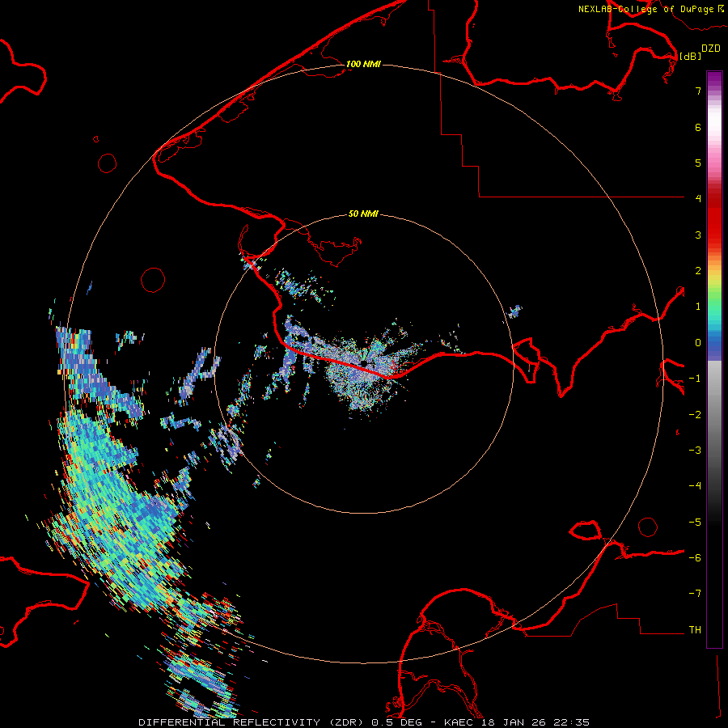Click the 6 value on color scale
728x728 pixels.
[698, 127]
